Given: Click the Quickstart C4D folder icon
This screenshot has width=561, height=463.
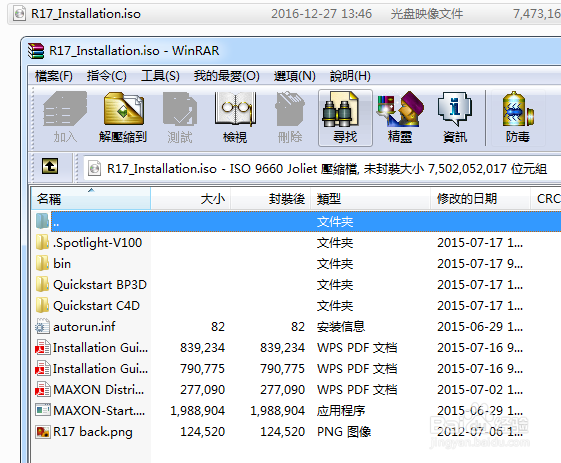Looking at the screenshot, I should coord(42,306).
